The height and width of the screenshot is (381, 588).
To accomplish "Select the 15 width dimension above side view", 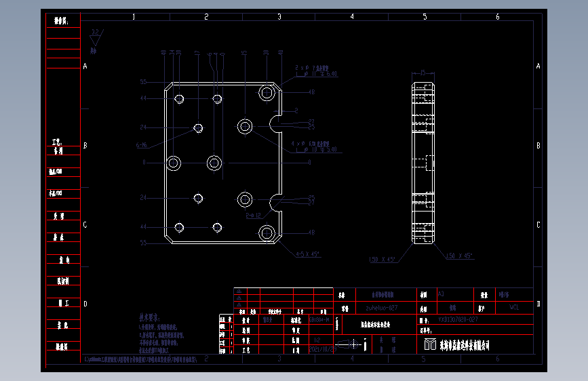I will coord(423,73).
